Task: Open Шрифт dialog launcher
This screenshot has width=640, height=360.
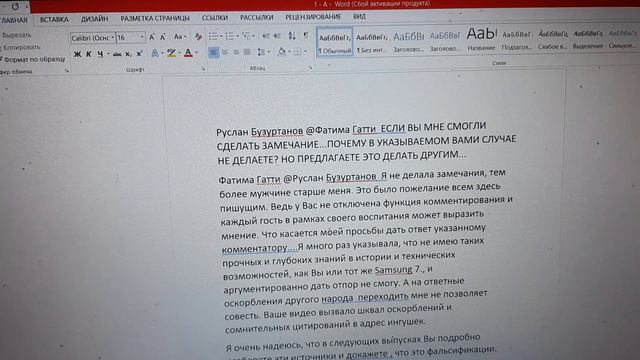Action: pos(203,69)
